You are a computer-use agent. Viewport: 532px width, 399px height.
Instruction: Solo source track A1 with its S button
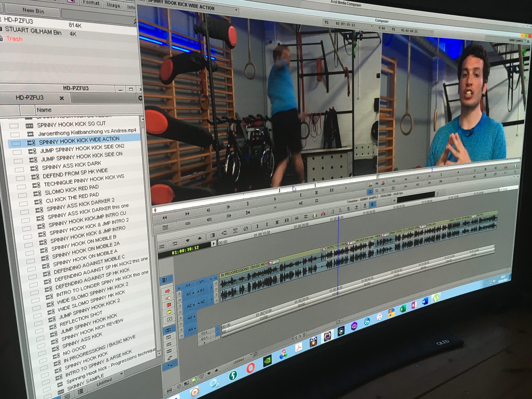click(x=179, y=294)
